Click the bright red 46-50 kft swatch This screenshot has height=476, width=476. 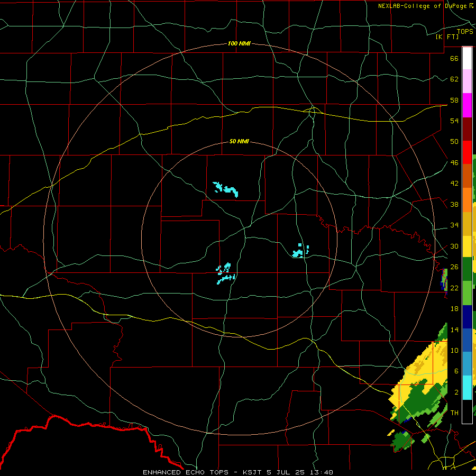coord(467,152)
